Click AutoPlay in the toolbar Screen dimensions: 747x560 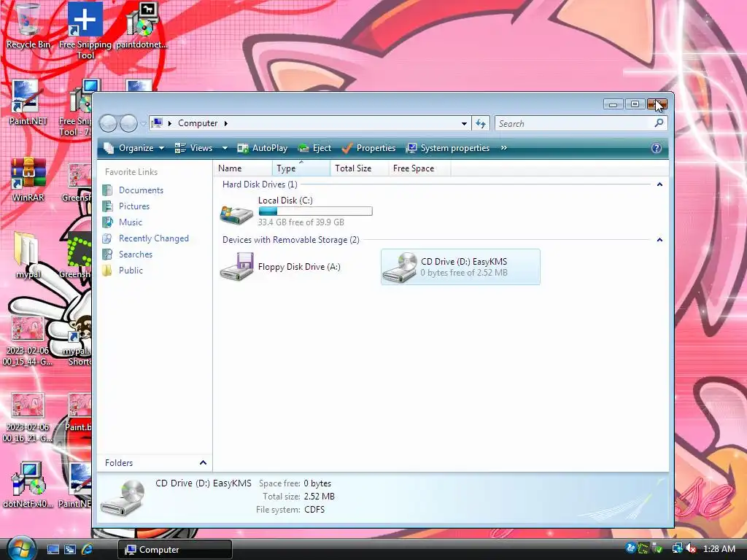coord(263,148)
